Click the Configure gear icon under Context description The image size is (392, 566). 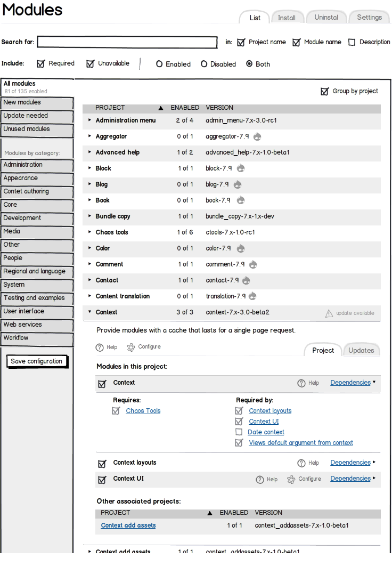tap(130, 347)
